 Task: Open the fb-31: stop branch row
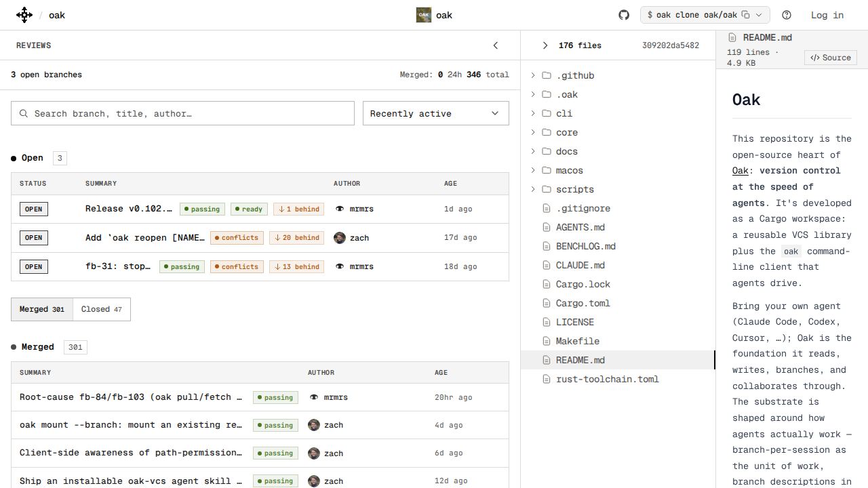[x=260, y=266]
